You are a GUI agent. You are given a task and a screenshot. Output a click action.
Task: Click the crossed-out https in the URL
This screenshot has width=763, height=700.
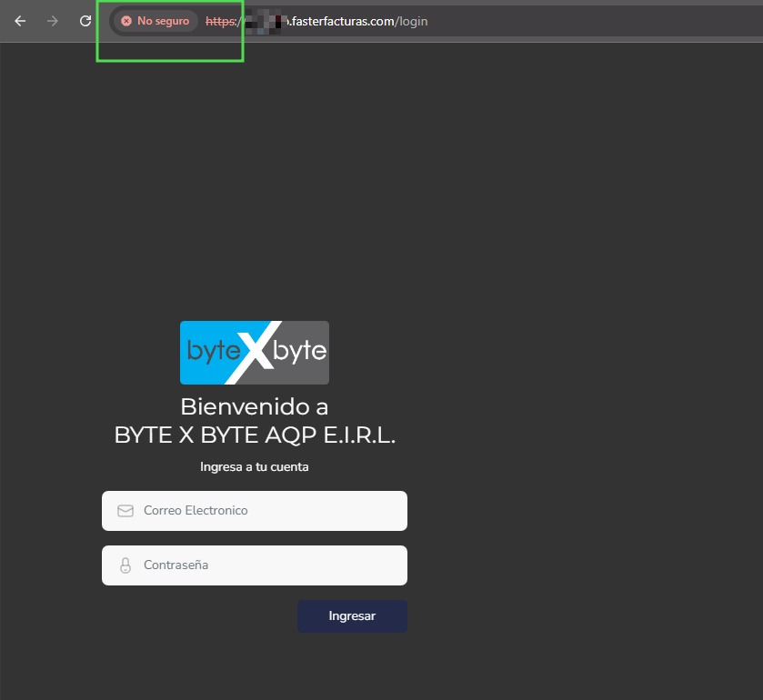click(x=219, y=21)
